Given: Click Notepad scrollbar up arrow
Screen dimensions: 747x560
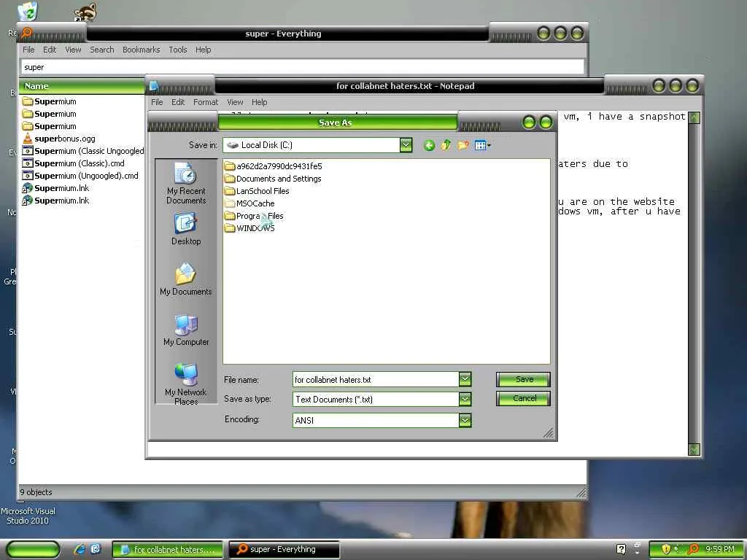Looking at the screenshot, I should click(x=694, y=117).
